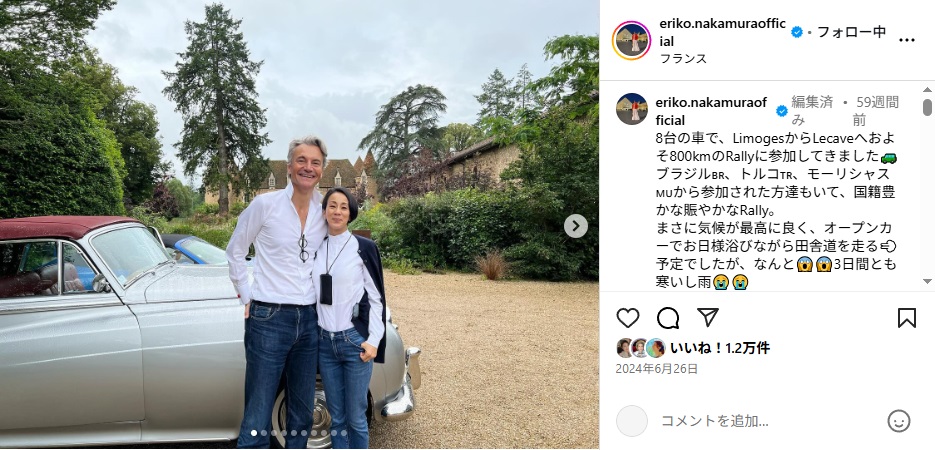Click the 59週間前 timestamp
Image resolution: width=935 pixels, height=450 pixels.
point(876,110)
